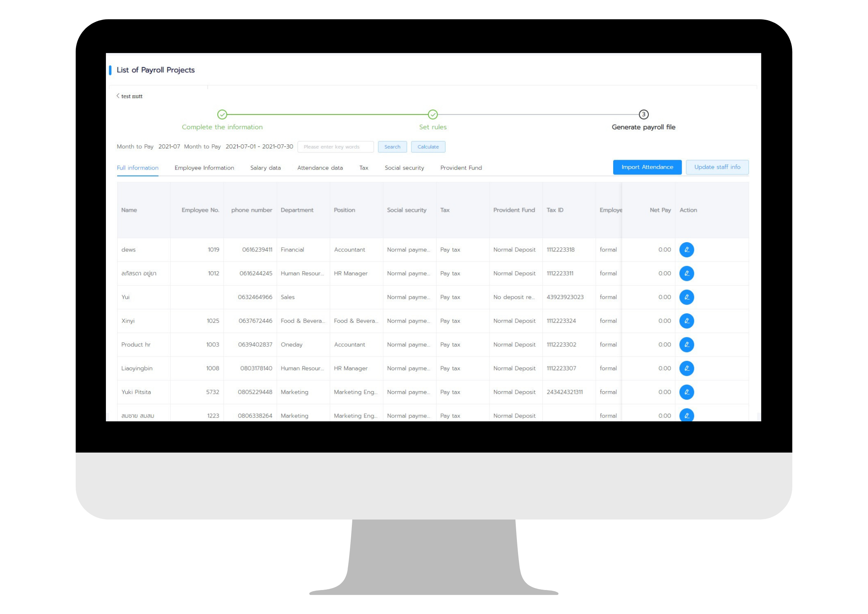The image size is (868, 614).
Task: Switch to the Employee Information tab
Action: coord(204,168)
